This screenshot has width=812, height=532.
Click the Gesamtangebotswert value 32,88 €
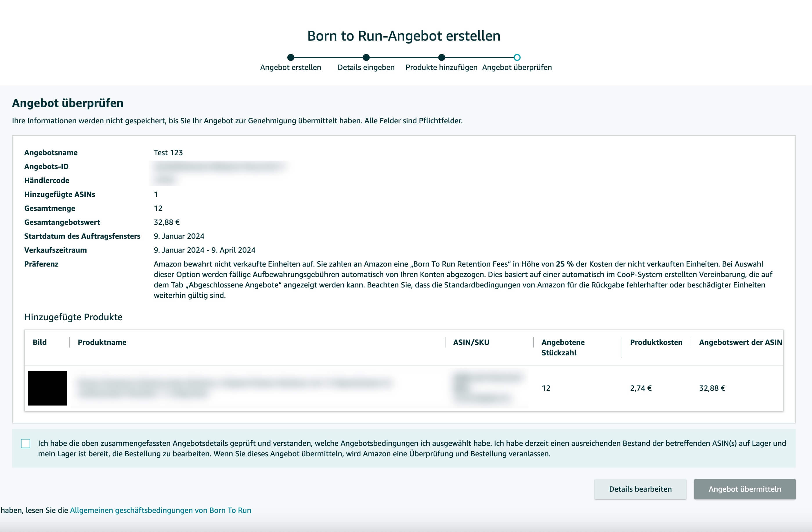167,222
